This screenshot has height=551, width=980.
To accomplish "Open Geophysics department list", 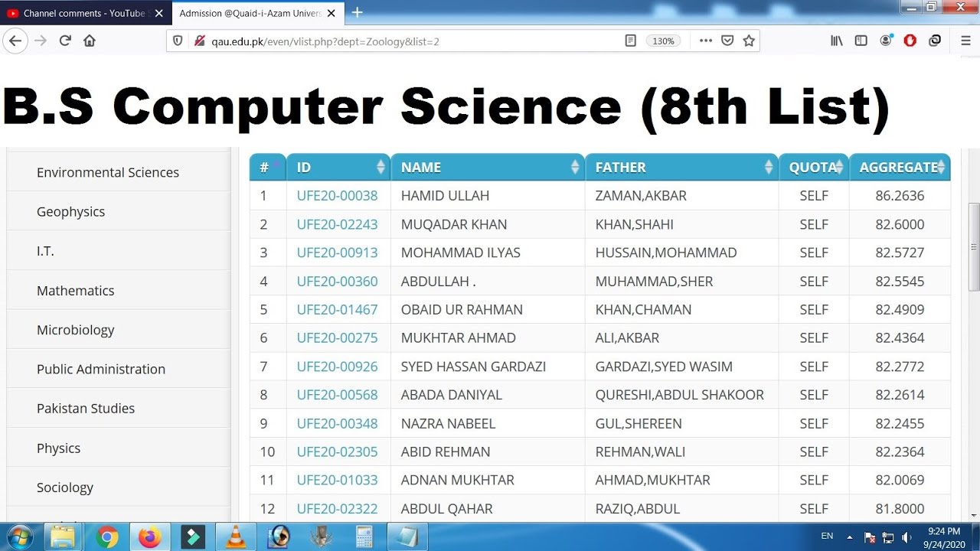I will tap(70, 211).
